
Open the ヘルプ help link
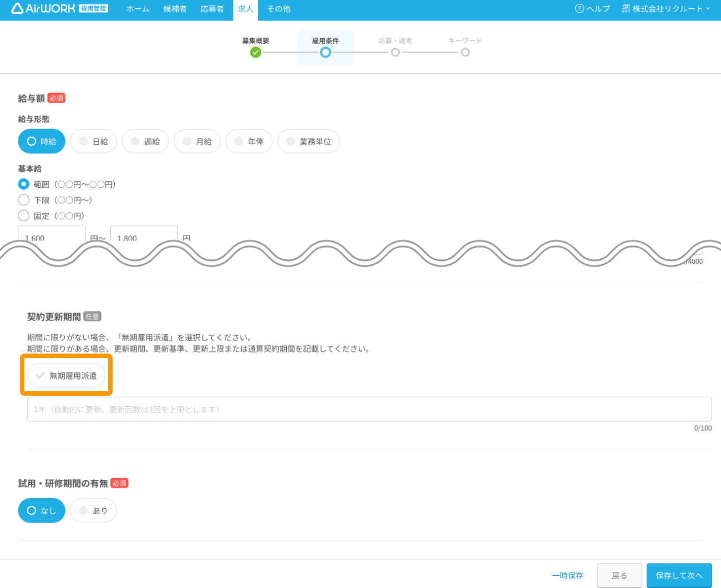click(592, 9)
